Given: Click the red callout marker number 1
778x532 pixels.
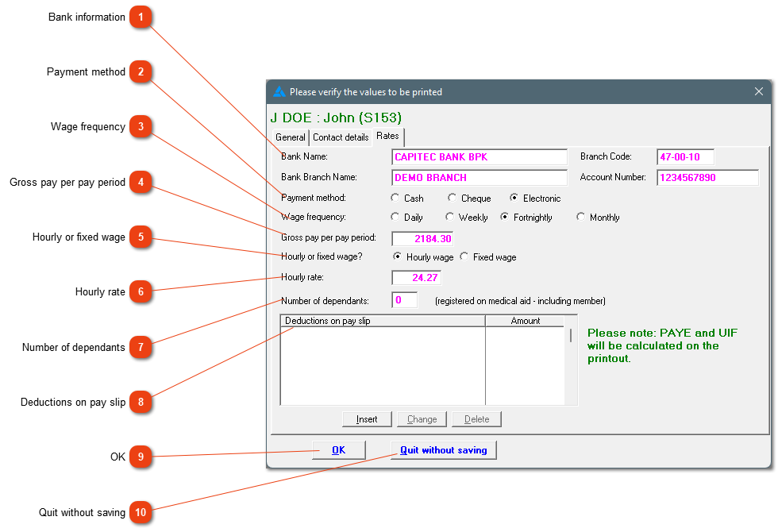Looking at the screenshot, I should [141, 17].
